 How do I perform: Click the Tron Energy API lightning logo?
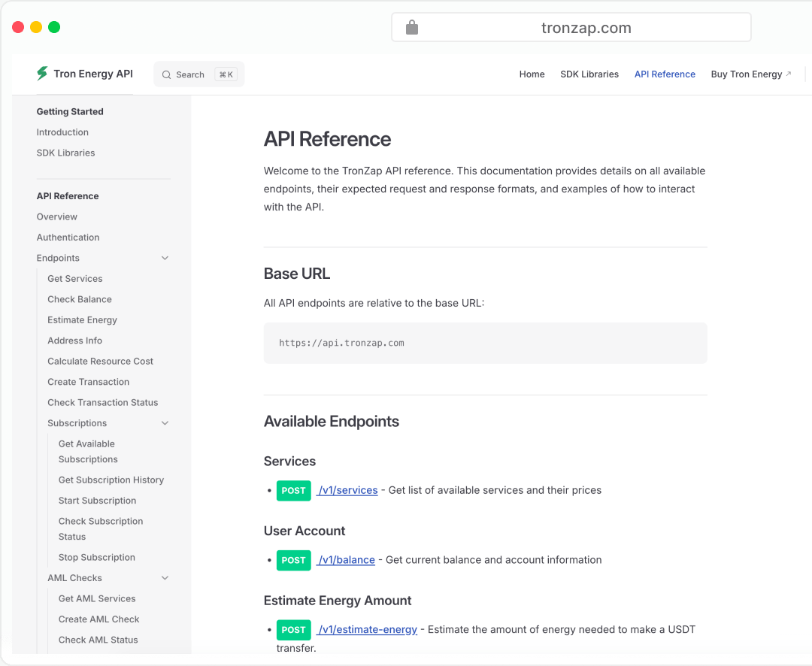click(42, 74)
